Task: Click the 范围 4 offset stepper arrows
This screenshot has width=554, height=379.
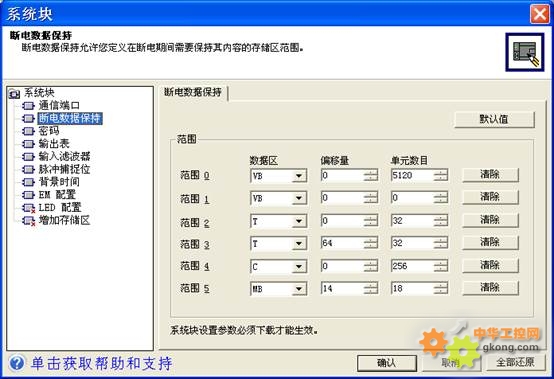Action: click(370, 266)
